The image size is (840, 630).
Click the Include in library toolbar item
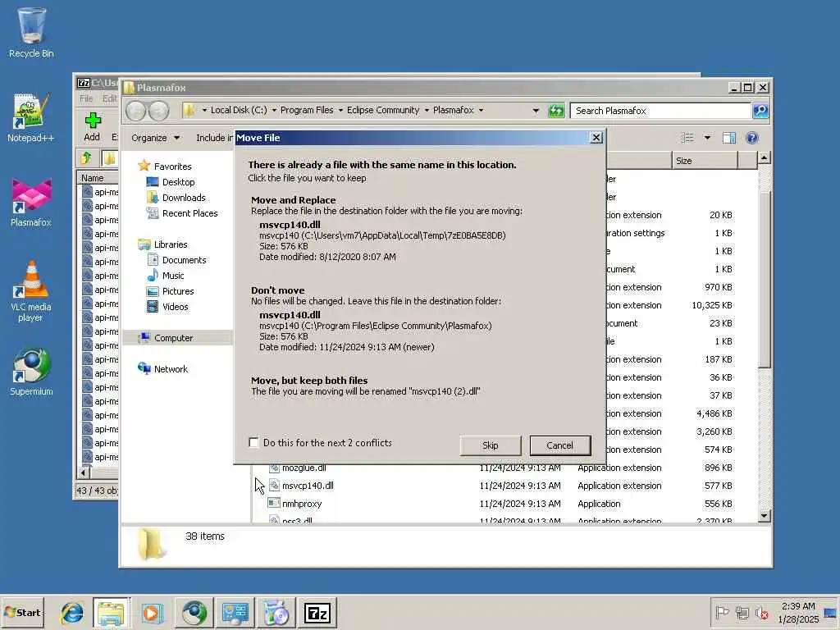[x=214, y=138]
